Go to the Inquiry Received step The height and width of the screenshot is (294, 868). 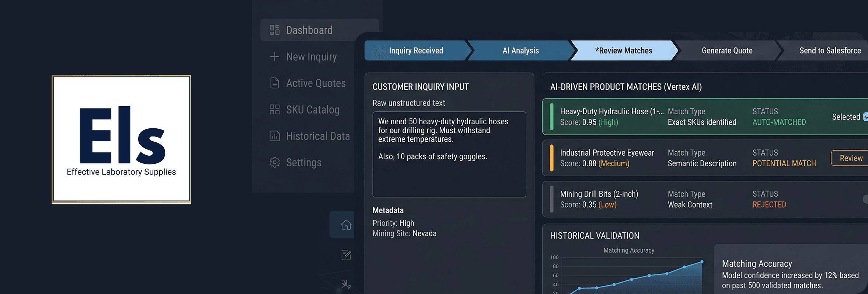pos(416,51)
